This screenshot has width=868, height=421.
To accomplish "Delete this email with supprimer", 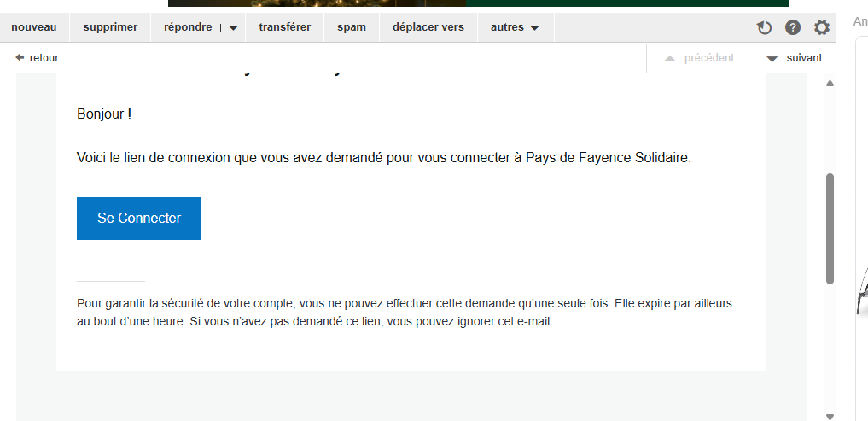I will pos(110,27).
